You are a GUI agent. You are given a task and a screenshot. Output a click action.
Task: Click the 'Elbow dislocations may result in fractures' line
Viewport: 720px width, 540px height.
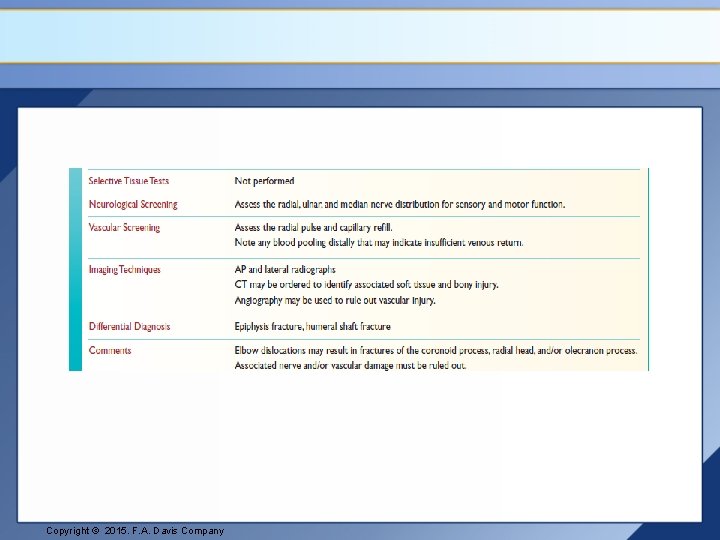pyautogui.click(x=436, y=350)
